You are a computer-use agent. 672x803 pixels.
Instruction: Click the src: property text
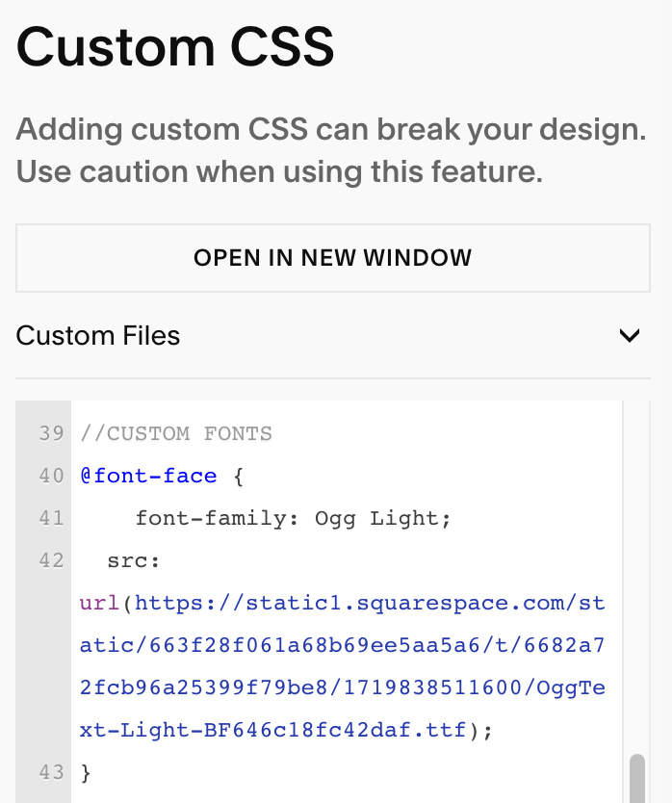click(x=133, y=561)
